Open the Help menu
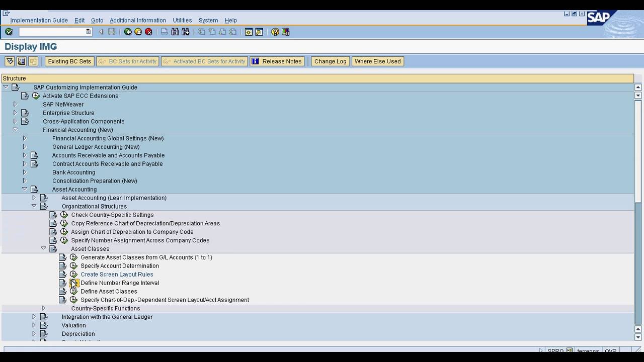Image resolution: width=644 pixels, height=362 pixels. 230,20
